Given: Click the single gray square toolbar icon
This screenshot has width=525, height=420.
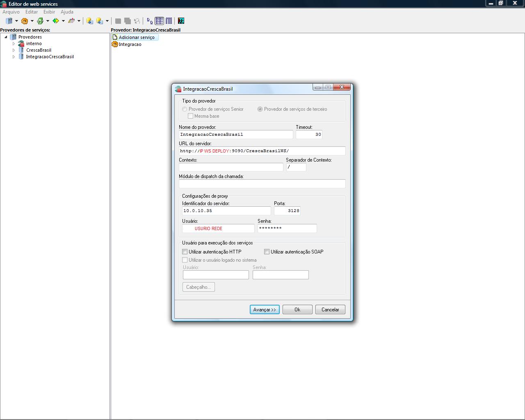Looking at the screenshot, I should 118,21.
